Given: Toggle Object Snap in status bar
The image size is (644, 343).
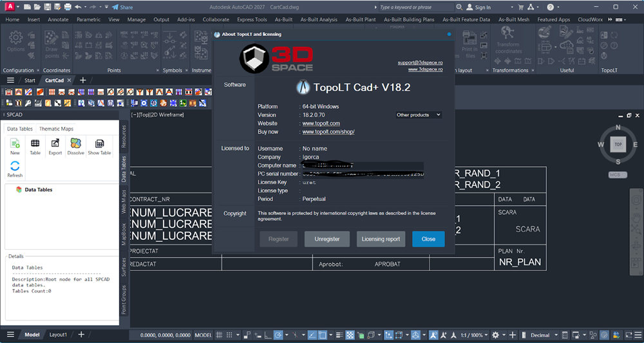Looking at the screenshot, I should click(323, 335).
